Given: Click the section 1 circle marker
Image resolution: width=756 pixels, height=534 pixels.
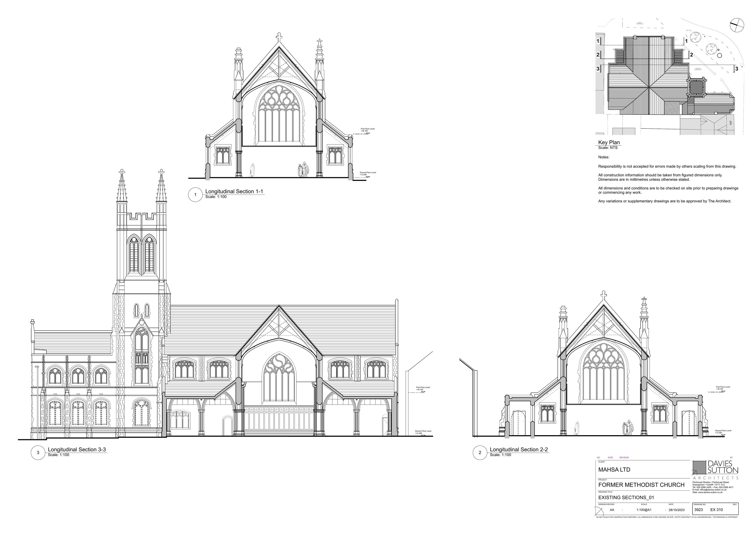Looking at the screenshot, I should click(x=195, y=195).
